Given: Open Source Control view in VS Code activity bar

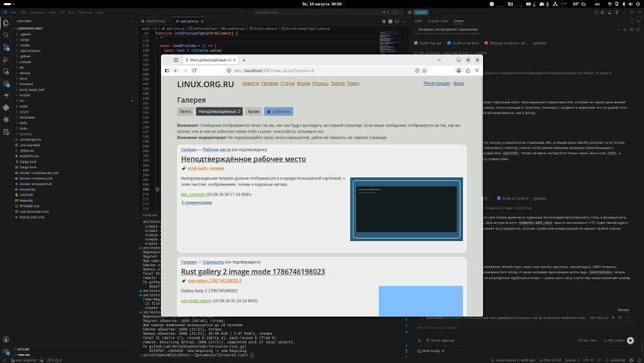Looking at the screenshot, I should tap(6, 47).
